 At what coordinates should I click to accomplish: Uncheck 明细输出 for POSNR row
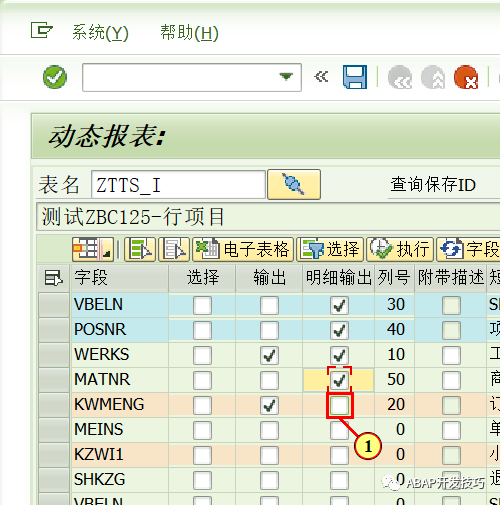pyautogui.click(x=339, y=330)
